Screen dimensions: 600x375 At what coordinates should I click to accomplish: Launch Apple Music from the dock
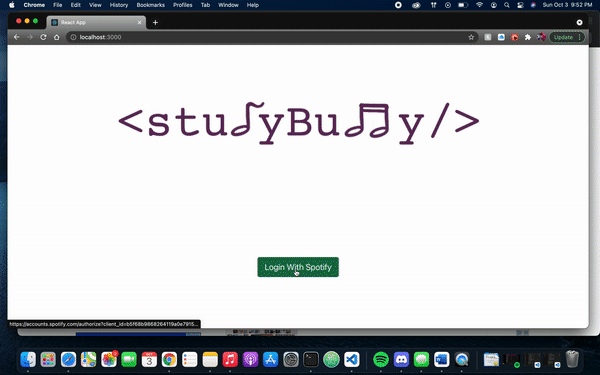tap(230, 359)
